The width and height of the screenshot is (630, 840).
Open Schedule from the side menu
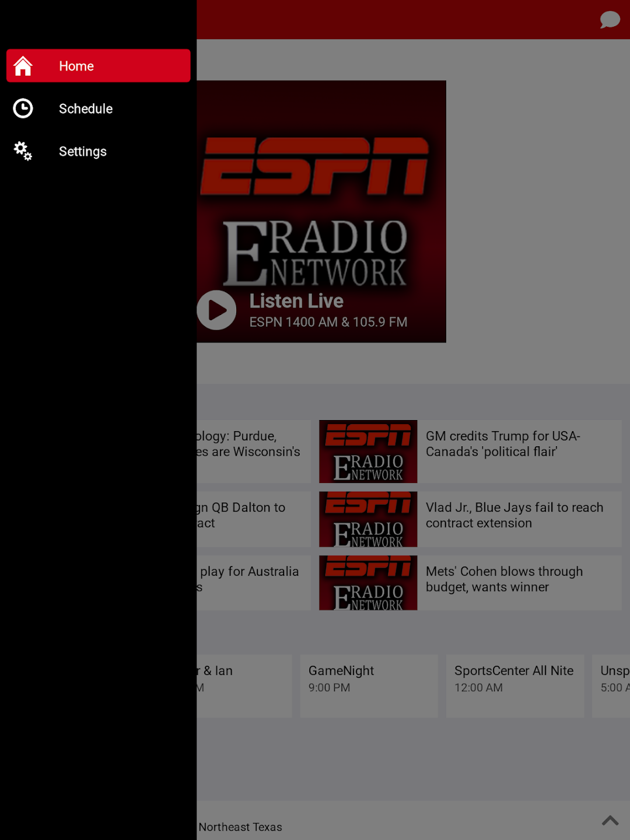coord(98,108)
